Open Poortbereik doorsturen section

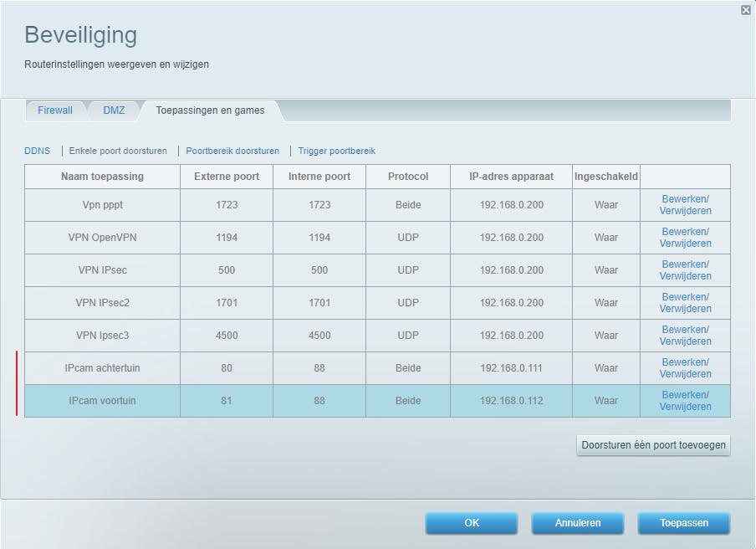232,151
